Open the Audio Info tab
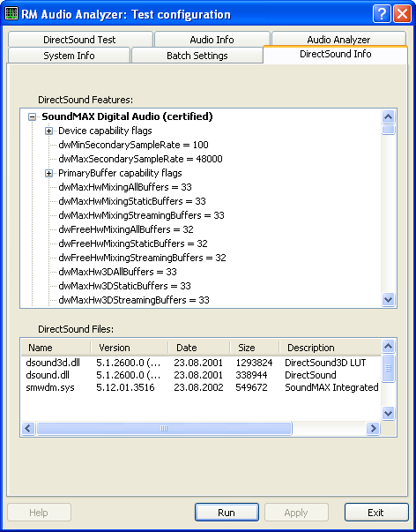Image resolution: width=416 pixels, height=532 pixels. pos(212,40)
